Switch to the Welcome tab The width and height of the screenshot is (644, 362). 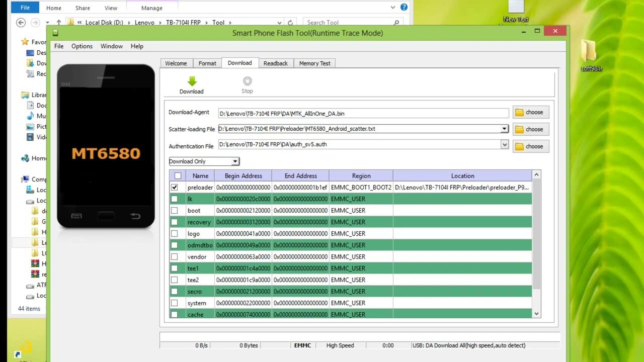(176, 63)
